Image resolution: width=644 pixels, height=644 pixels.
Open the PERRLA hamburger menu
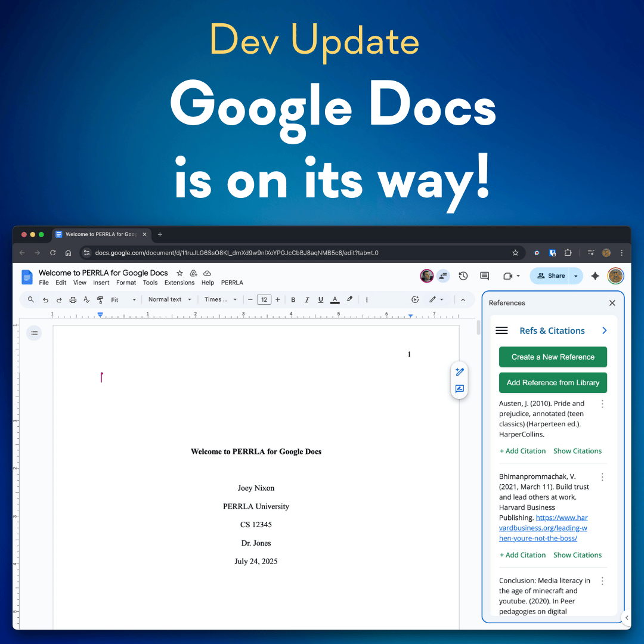[x=501, y=330]
